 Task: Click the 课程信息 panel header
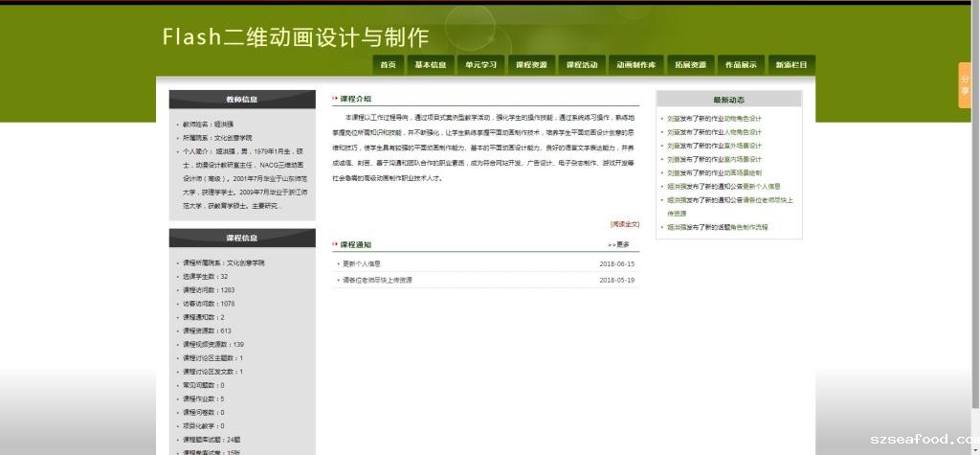(242, 239)
